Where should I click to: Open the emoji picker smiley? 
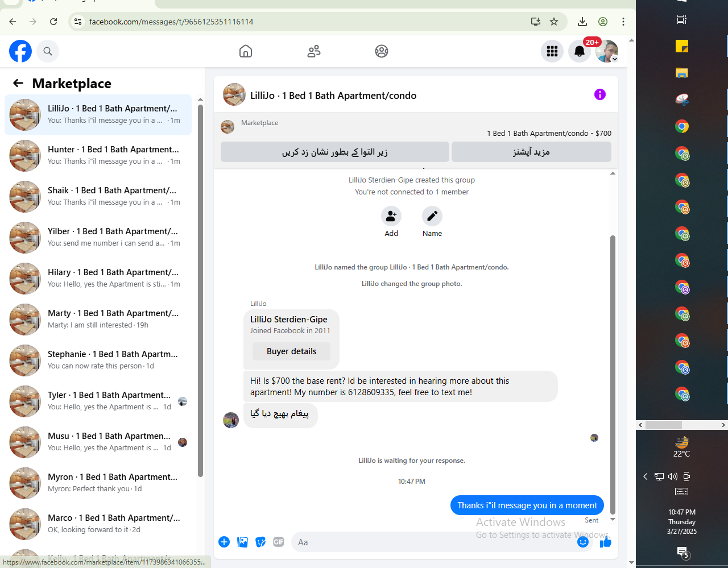(x=583, y=542)
